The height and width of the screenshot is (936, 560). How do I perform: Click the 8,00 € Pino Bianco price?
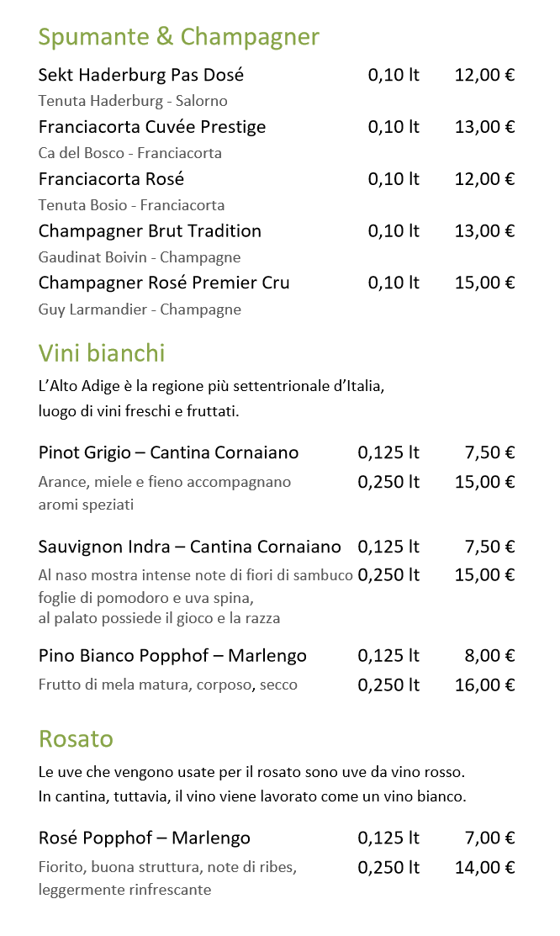(x=489, y=655)
